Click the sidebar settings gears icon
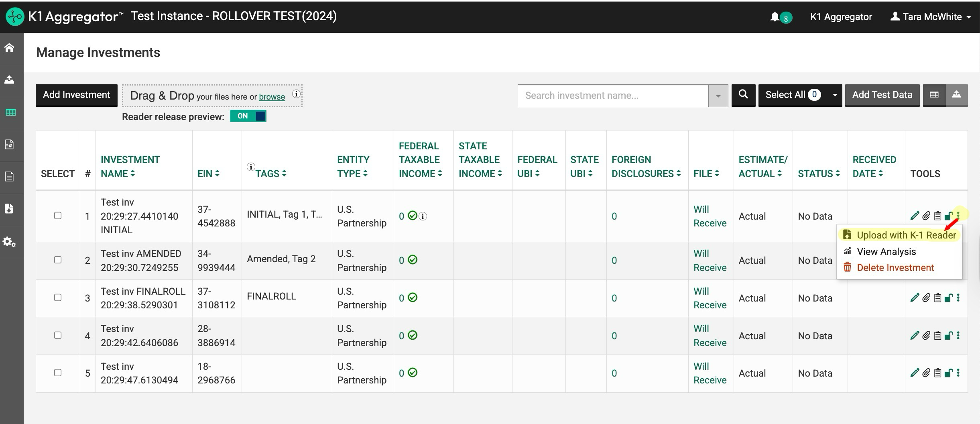980x424 pixels. [x=10, y=242]
